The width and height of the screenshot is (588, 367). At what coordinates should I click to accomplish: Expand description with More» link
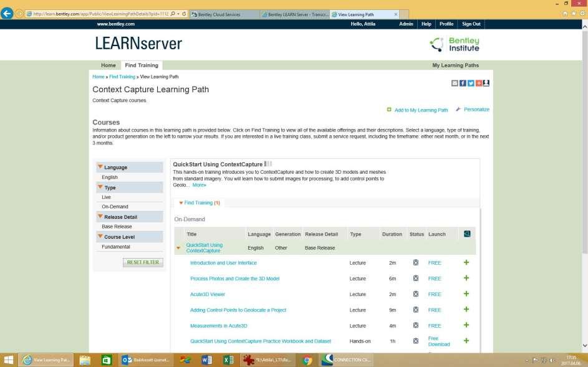(x=199, y=185)
